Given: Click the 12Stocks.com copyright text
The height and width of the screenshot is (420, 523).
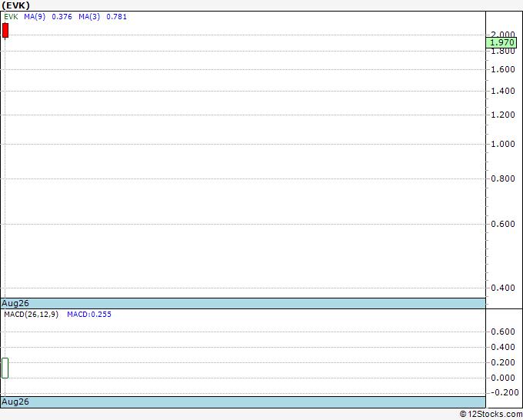Looking at the screenshot, I should pos(491,415).
